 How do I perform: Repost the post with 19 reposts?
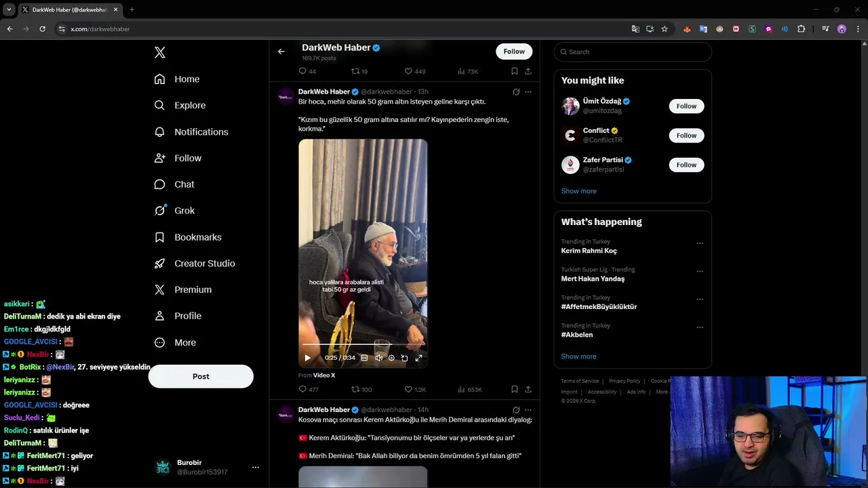[x=359, y=71]
